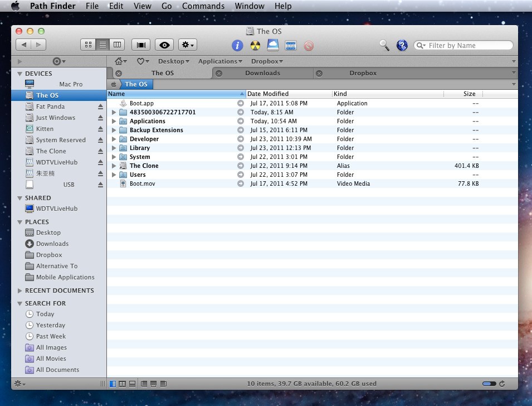Open Find with the magnifying glass icon
Image resolution: width=532 pixels, height=406 pixels.
(x=384, y=45)
